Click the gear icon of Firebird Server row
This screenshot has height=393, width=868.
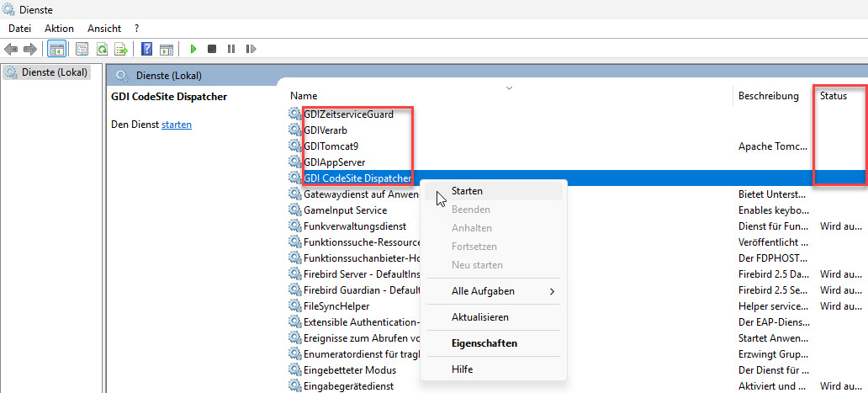(295, 274)
